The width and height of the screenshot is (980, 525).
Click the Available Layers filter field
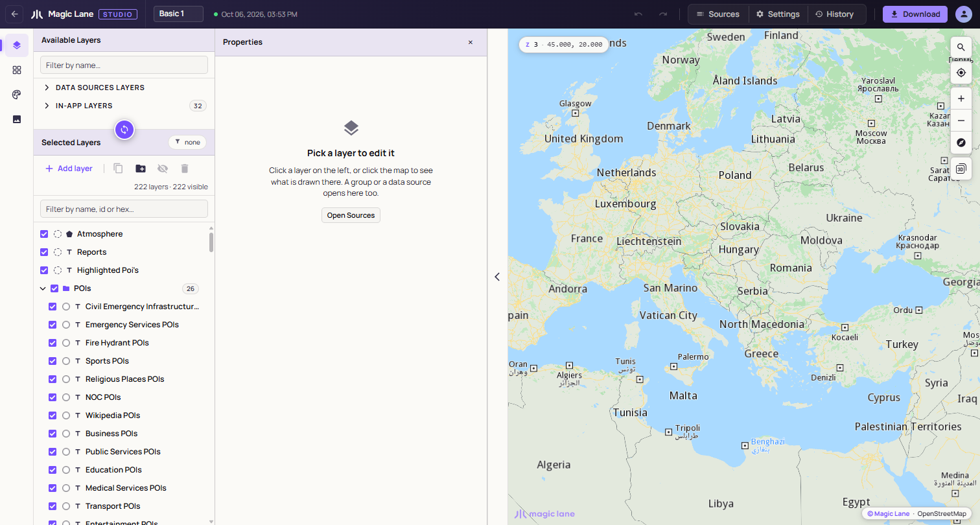click(x=124, y=65)
